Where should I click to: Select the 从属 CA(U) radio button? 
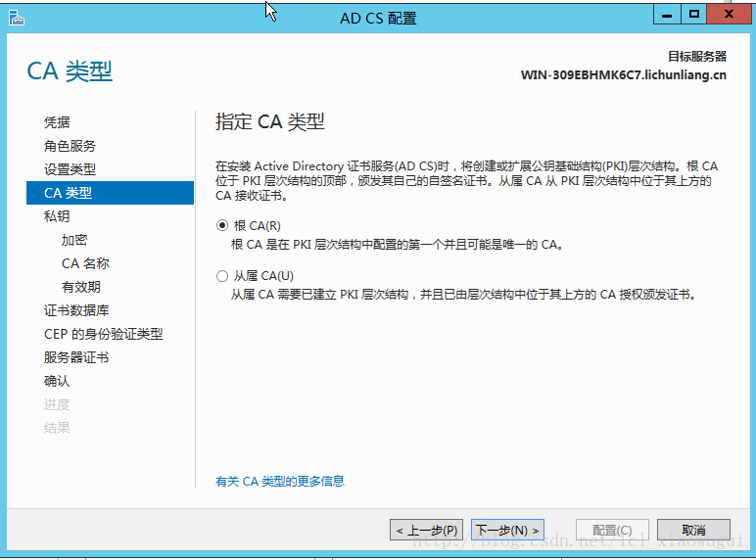(221, 276)
